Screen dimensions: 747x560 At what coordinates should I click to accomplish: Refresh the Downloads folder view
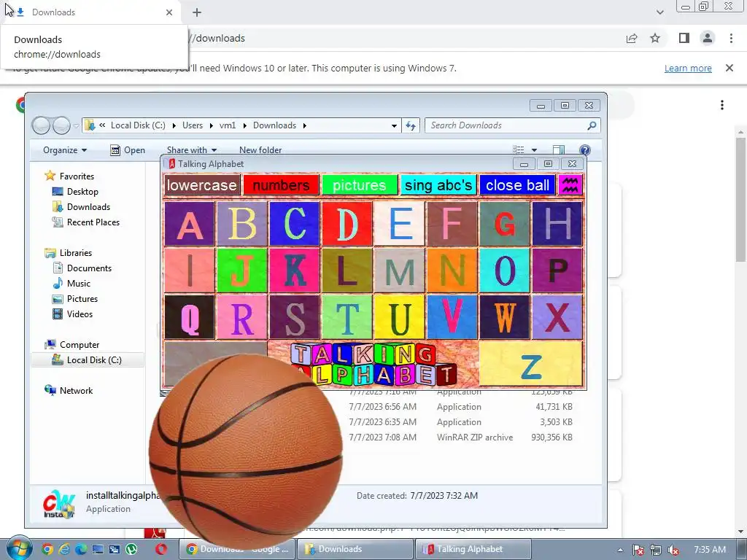coord(411,125)
